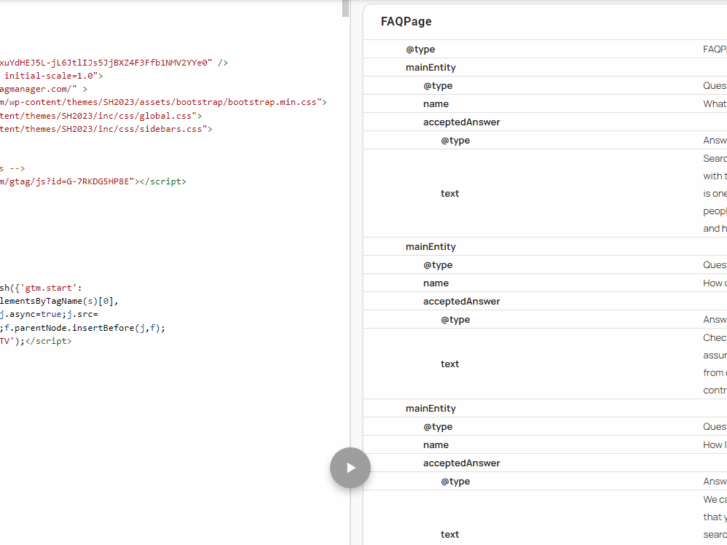Click the code line ending with NMV2YYe0" />

point(114,63)
